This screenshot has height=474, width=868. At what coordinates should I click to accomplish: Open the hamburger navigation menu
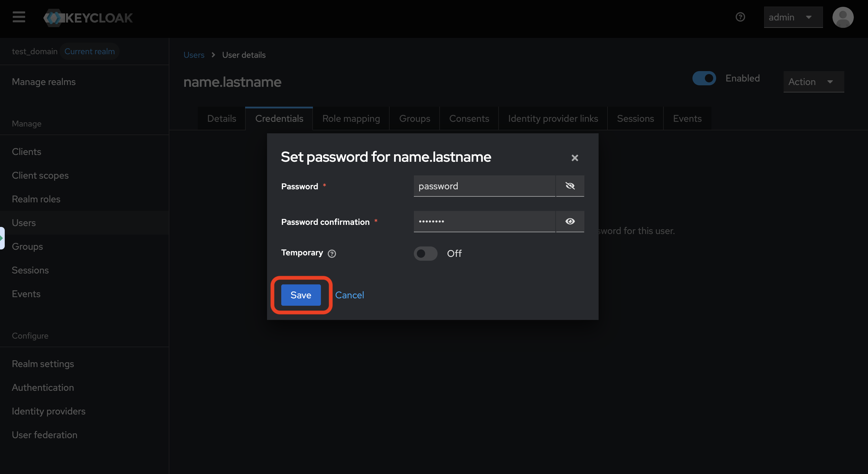point(19,17)
